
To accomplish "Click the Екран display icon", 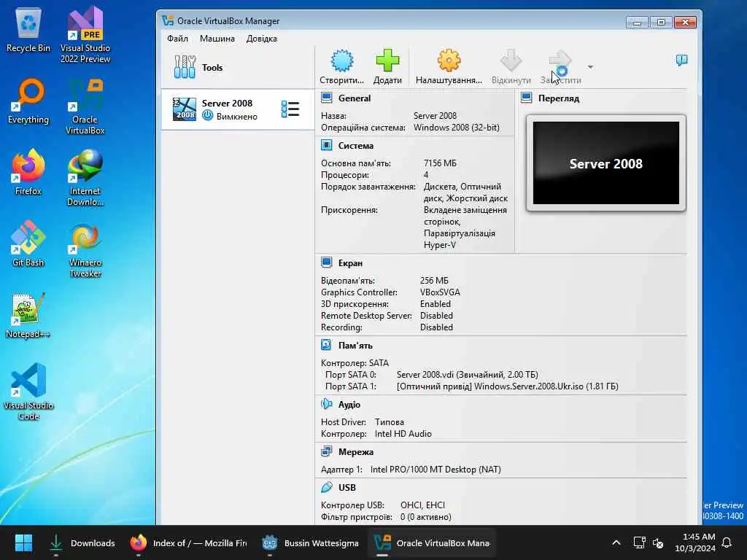I will pos(326,262).
